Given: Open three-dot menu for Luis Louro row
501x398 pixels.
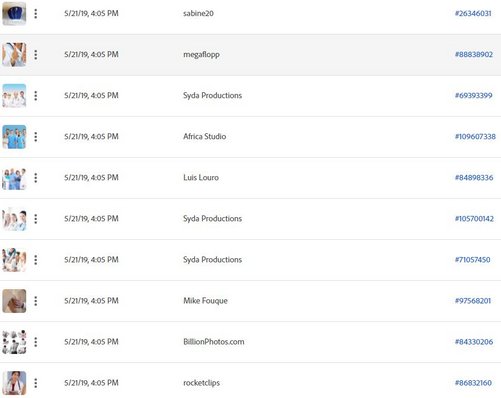Looking at the screenshot, I should pyautogui.click(x=36, y=178).
